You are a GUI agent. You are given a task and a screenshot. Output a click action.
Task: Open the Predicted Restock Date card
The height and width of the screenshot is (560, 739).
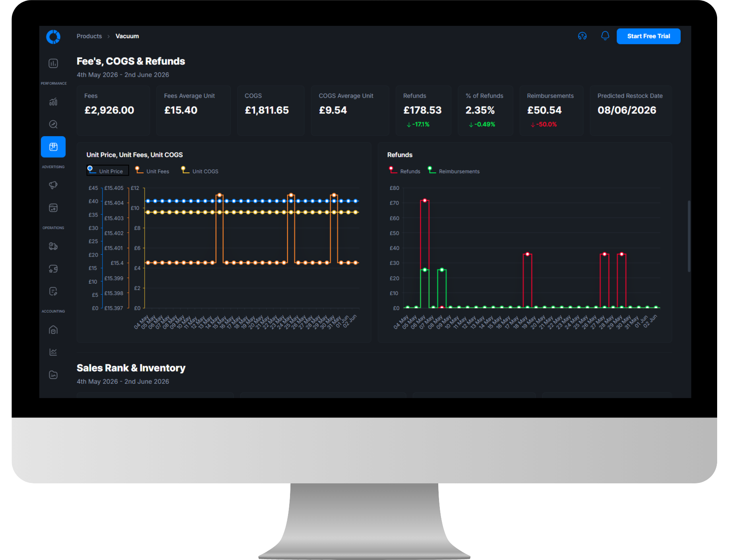pos(631,110)
